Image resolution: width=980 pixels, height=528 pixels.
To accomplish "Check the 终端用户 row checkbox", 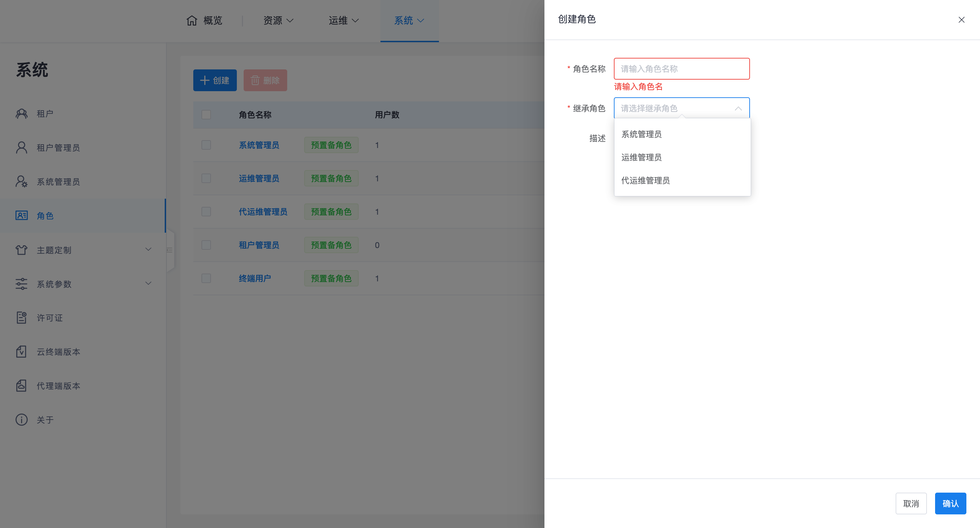I will pyautogui.click(x=206, y=278).
